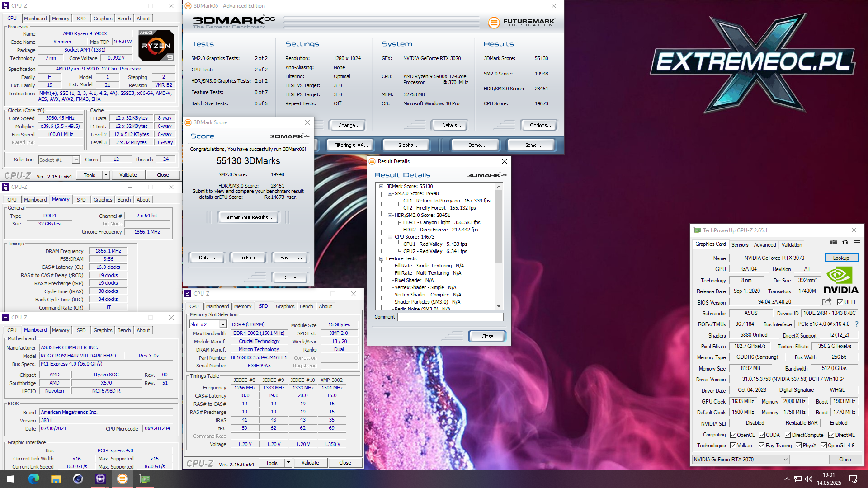Click the Result Details window title icon
The image size is (868, 488).
372,161
